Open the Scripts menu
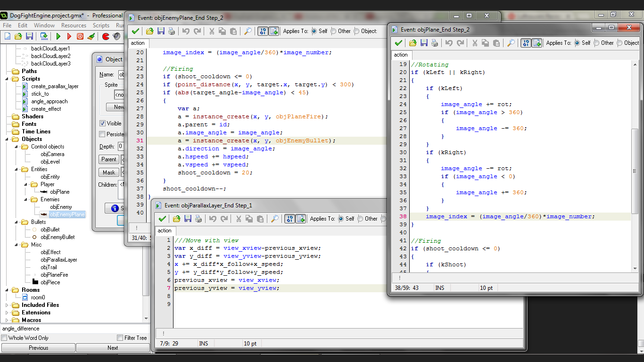Image resolution: width=644 pixels, height=362 pixels. click(x=101, y=25)
